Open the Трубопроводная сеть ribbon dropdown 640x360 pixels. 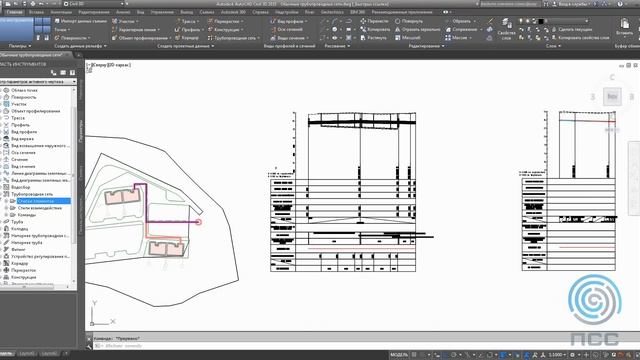click(233, 38)
